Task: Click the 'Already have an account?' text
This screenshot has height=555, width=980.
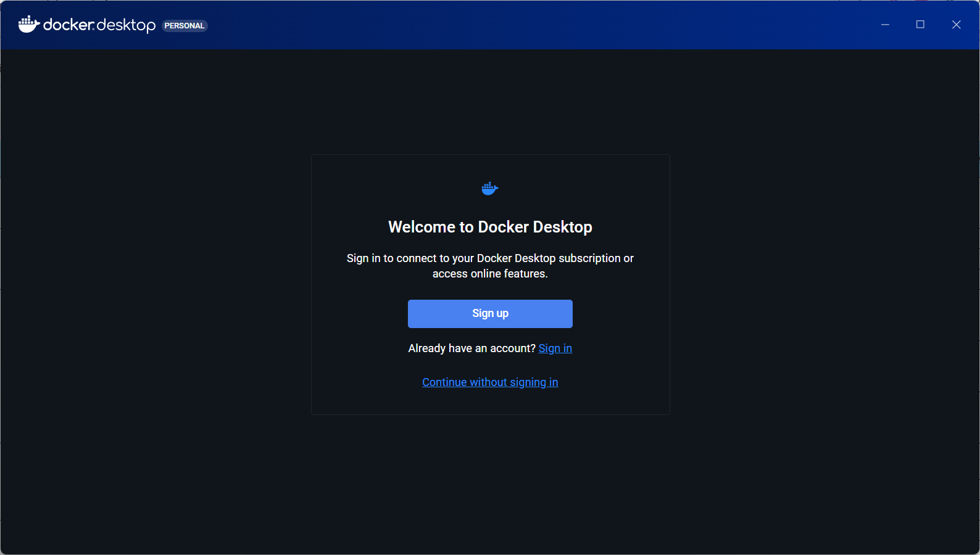Action: (471, 348)
